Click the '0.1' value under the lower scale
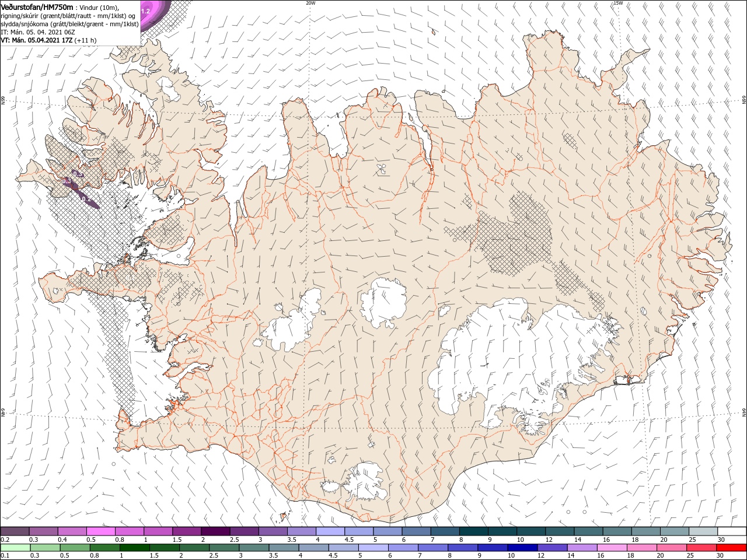The height and width of the screenshot is (560, 747). point(5,556)
